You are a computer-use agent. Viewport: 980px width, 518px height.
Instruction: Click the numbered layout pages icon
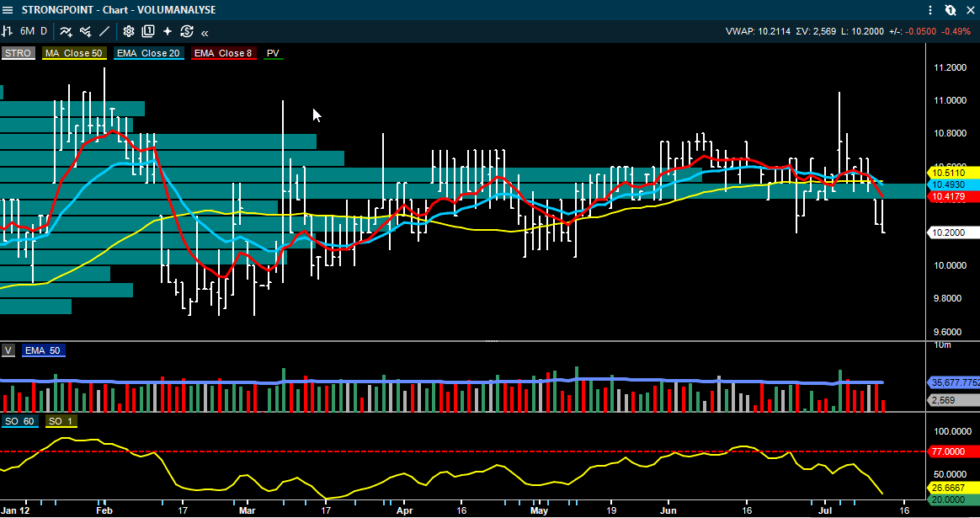click(x=148, y=30)
